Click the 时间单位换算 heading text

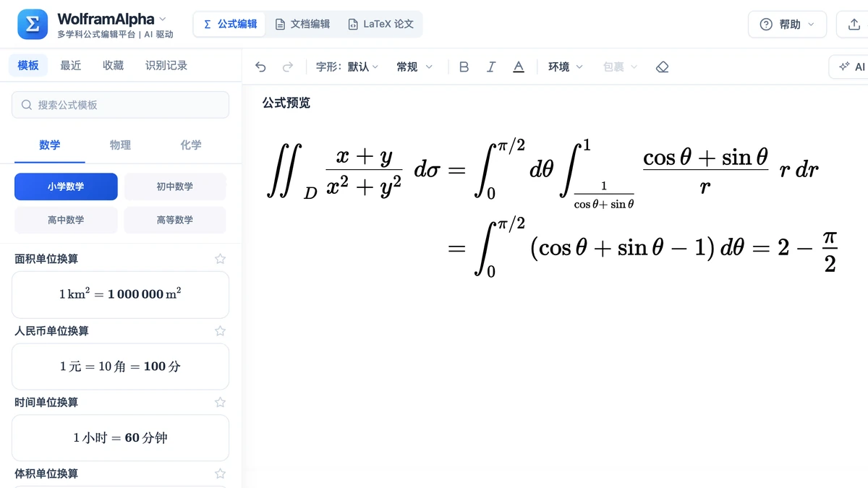point(46,402)
